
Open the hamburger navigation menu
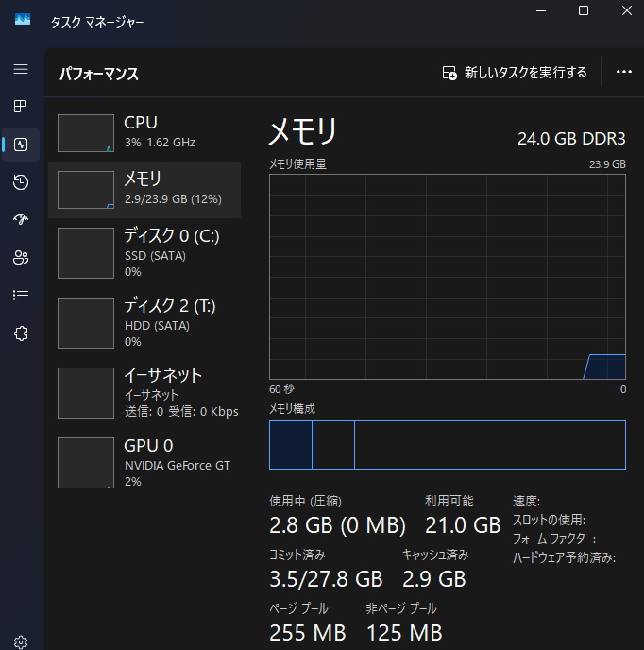pyautogui.click(x=21, y=69)
